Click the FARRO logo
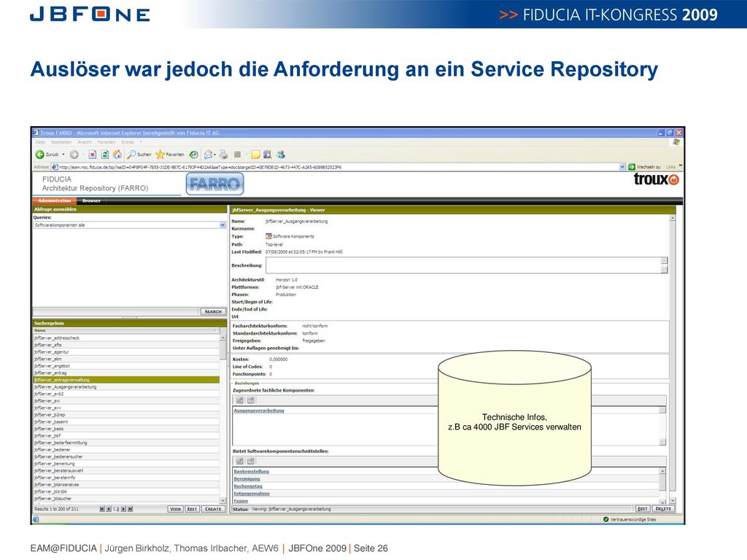 214,184
